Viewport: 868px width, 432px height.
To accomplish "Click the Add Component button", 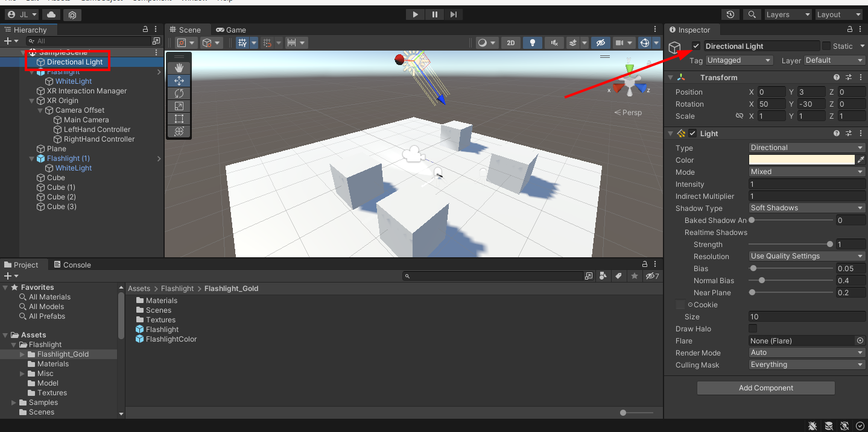I will click(x=765, y=387).
